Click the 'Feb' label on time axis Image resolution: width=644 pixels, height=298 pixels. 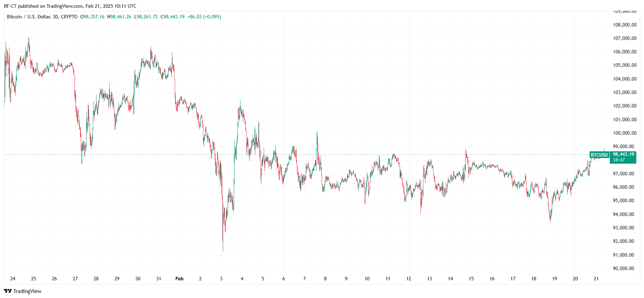coord(179,279)
